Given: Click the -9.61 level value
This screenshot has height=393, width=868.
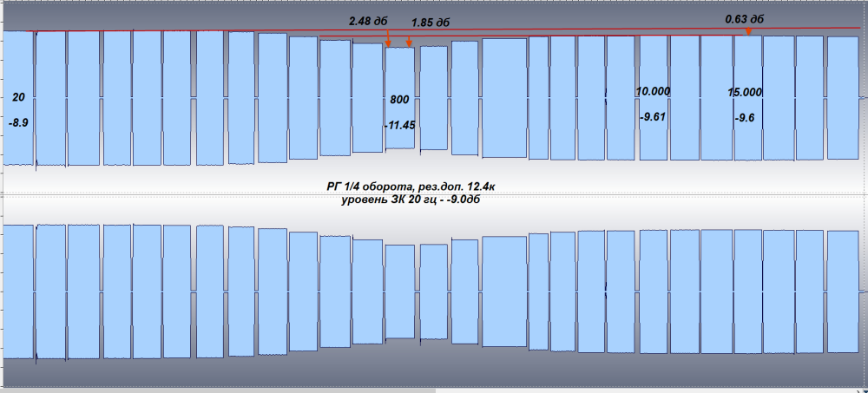Looking at the screenshot, I should pos(652,116).
